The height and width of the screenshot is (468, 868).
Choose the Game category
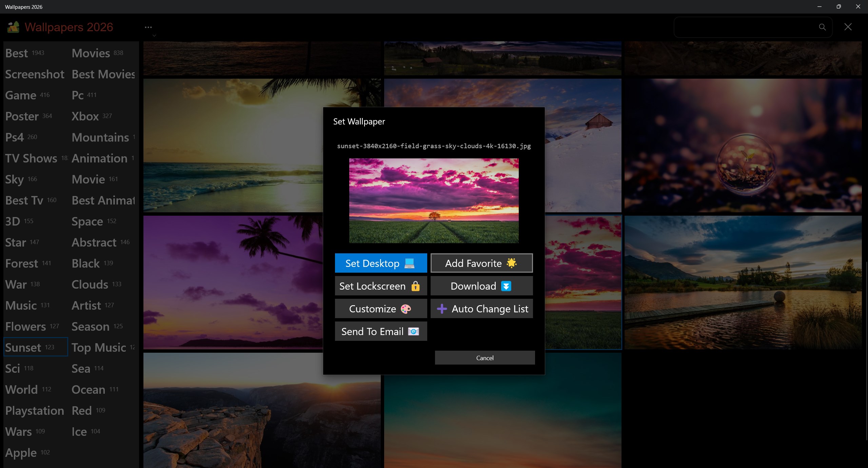[x=27, y=95]
